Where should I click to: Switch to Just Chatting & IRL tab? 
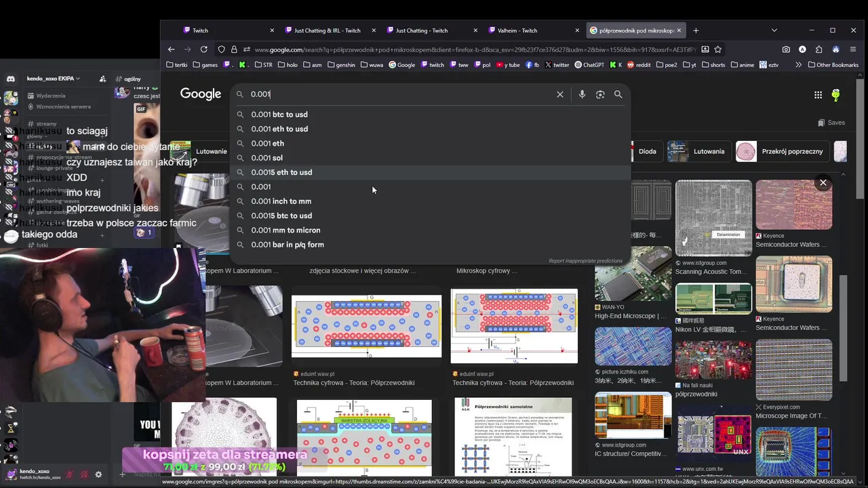[329, 30]
